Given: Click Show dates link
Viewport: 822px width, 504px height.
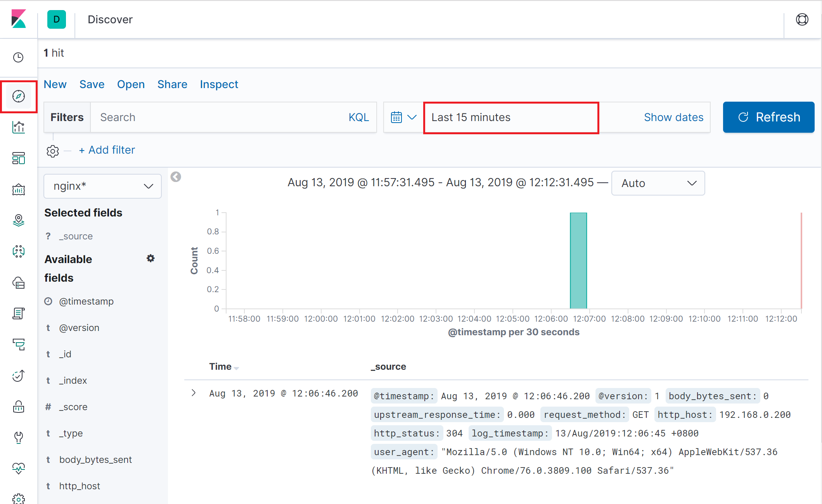Looking at the screenshot, I should (673, 117).
